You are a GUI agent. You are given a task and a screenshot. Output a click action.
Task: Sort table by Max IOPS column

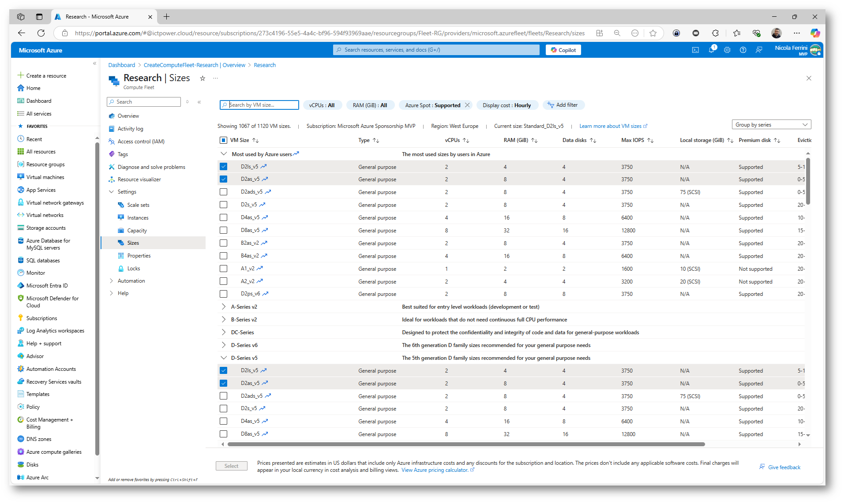[637, 140]
